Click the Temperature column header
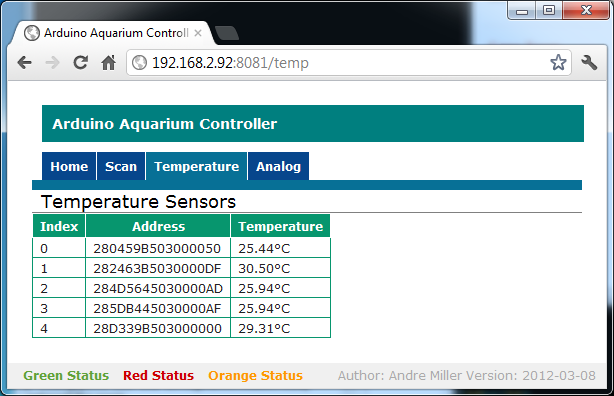This screenshot has height=396, width=614. pyautogui.click(x=281, y=226)
